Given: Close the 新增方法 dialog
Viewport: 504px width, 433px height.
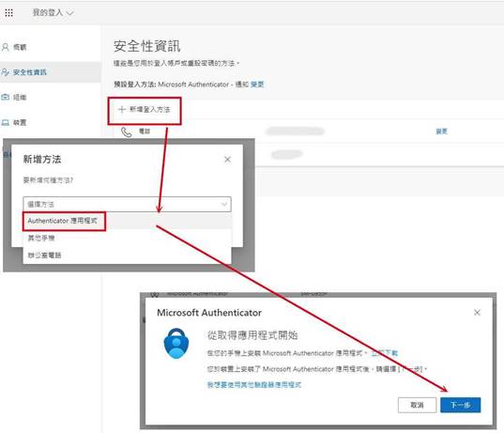Looking at the screenshot, I should [x=227, y=160].
